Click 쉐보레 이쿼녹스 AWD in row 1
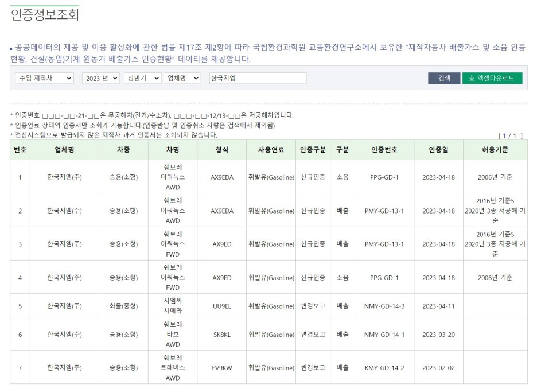This screenshot has height=392, width=537. (173, 177)
